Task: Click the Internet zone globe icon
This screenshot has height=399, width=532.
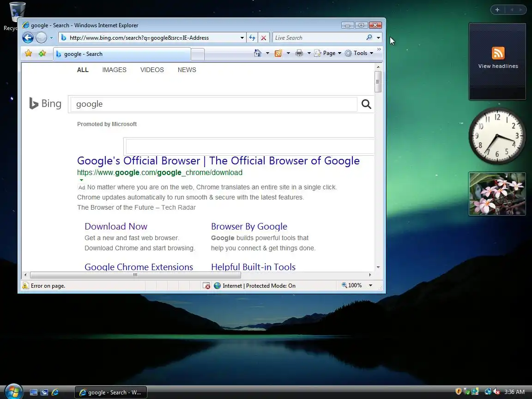Action: (x=217, y=286)
